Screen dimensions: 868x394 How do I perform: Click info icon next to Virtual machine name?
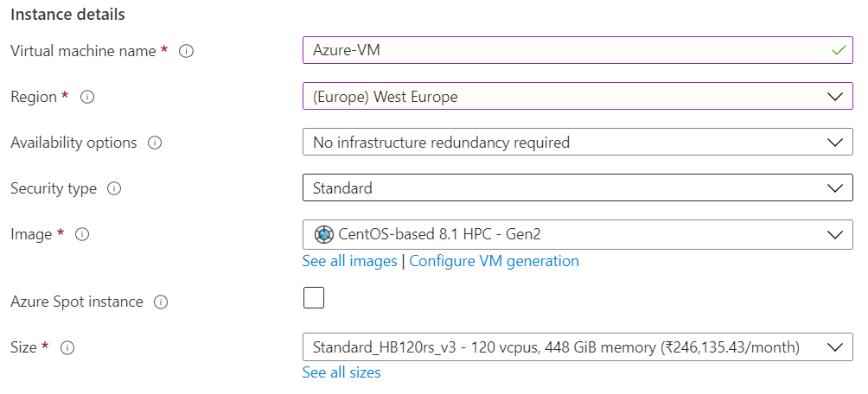pos(186,51)
